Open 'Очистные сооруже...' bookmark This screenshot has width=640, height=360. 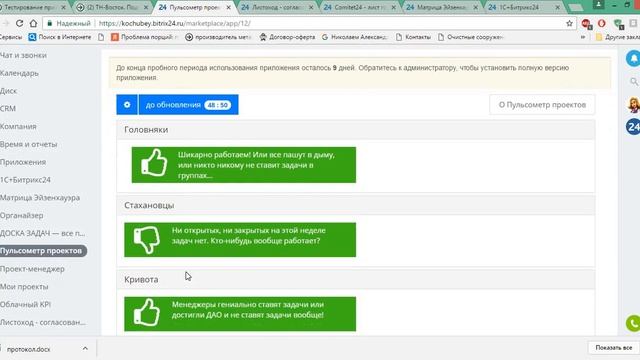coord(471,37)
